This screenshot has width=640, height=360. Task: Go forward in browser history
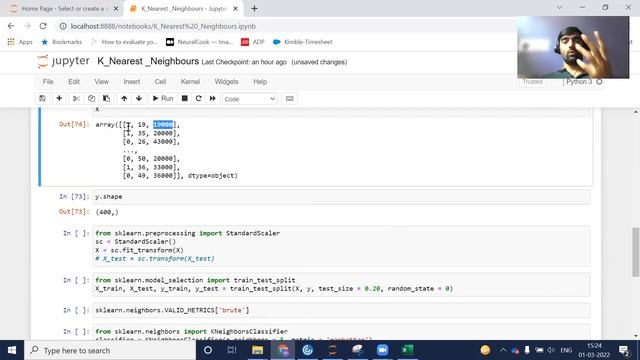point(27,26)
